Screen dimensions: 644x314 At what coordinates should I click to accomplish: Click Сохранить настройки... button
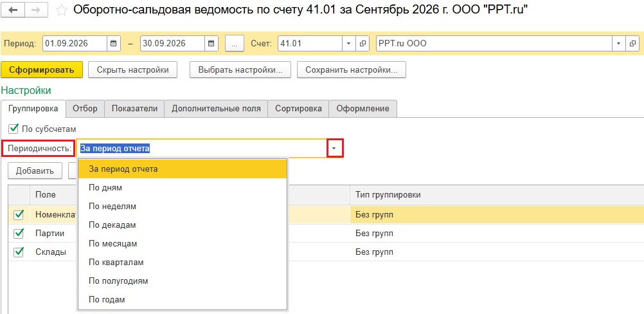(x=352, y=70)
